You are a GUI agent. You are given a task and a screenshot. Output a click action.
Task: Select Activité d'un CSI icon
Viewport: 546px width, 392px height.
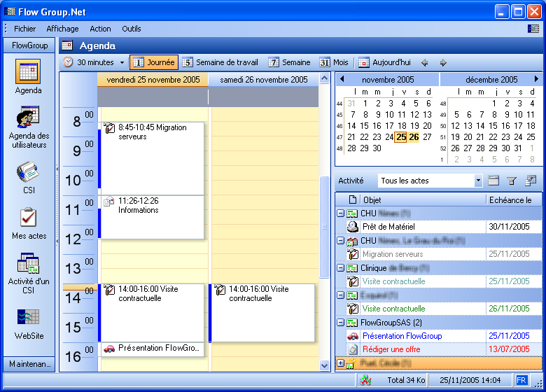coord(28,265)
